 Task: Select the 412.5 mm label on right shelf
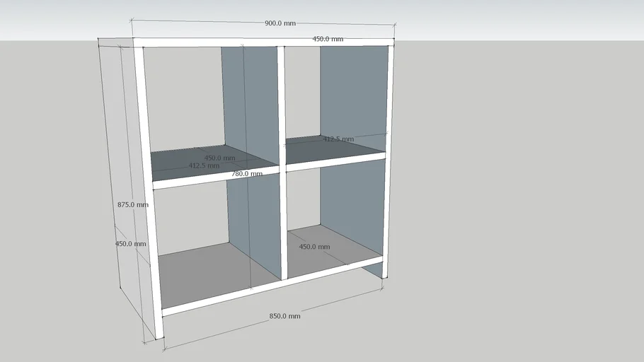pyautogui.click(x=338, y=139)
